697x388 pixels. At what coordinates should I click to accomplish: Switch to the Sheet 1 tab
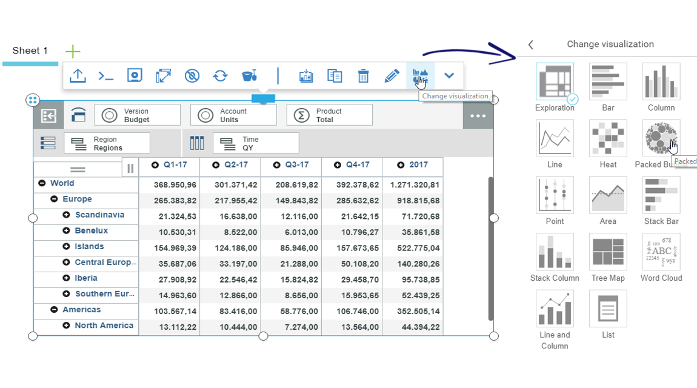pyautogui.click(x=30, y=51)
